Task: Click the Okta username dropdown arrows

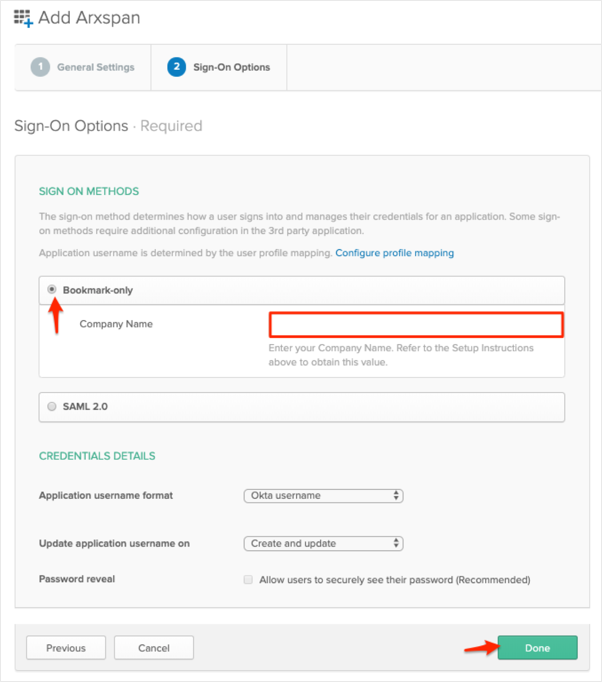Action: tap(396, 495)
